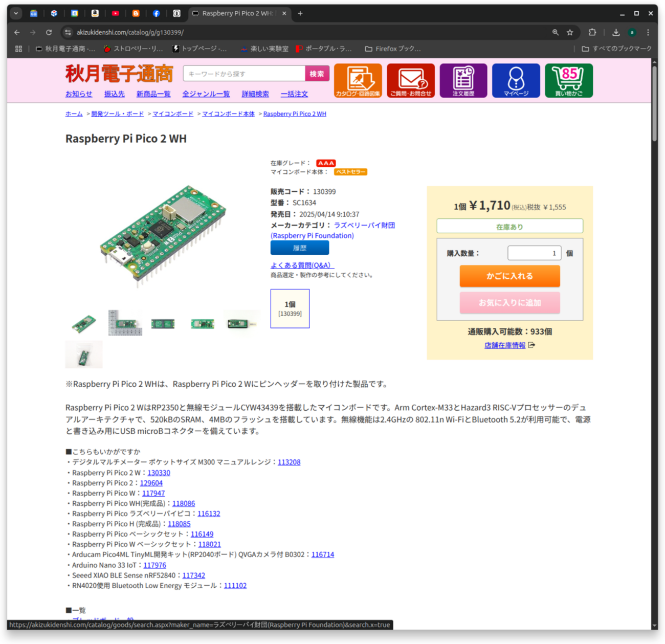
Task: Open the よくある質問(Q&A) link
Action: click(302, 265)
